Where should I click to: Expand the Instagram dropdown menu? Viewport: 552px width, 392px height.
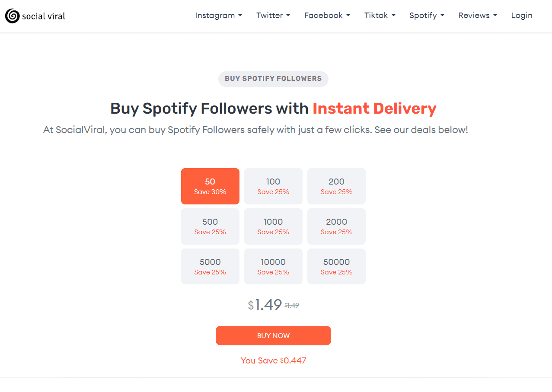[x=218, y=16]
